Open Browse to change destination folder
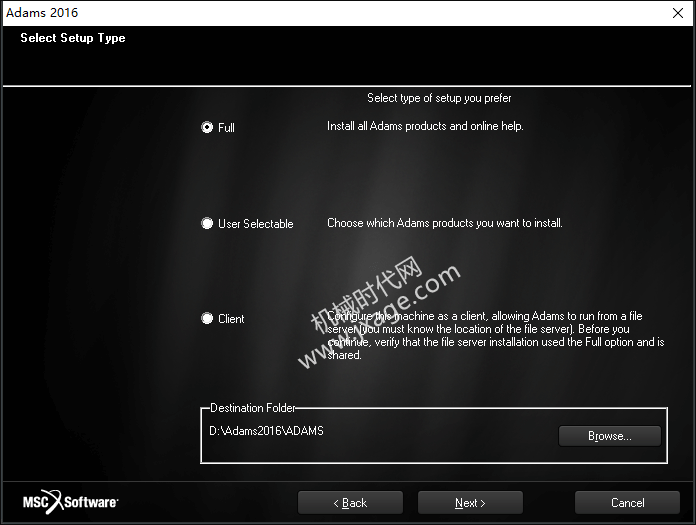Viewport: 696px width, 525px height. click(609, 436)
